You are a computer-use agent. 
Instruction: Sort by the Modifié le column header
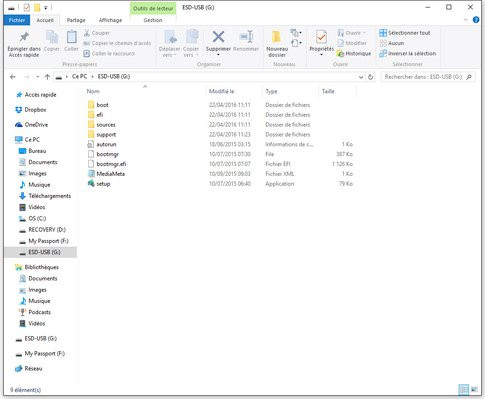222,91
